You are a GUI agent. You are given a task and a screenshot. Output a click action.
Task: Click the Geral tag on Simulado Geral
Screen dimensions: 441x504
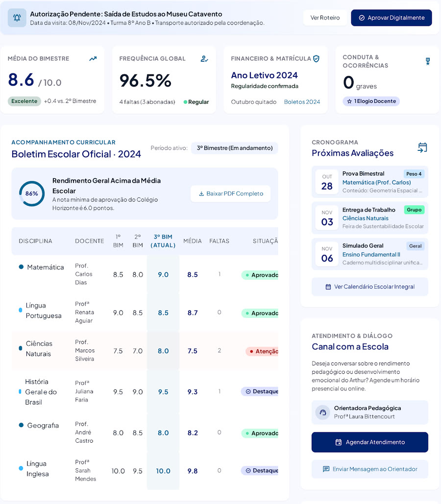(415, 246)
